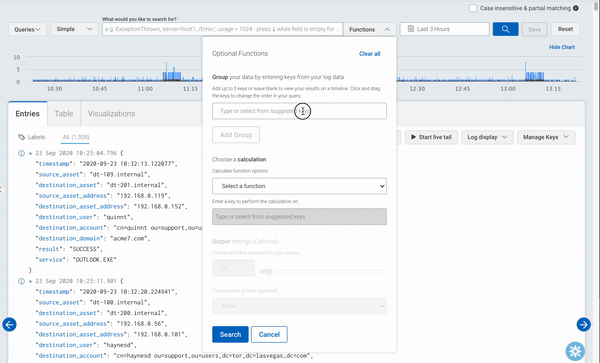Viewport: 600px width, 363px height.
Task: Click the chart spike near 13:00
Action: [x=525, y=71]
